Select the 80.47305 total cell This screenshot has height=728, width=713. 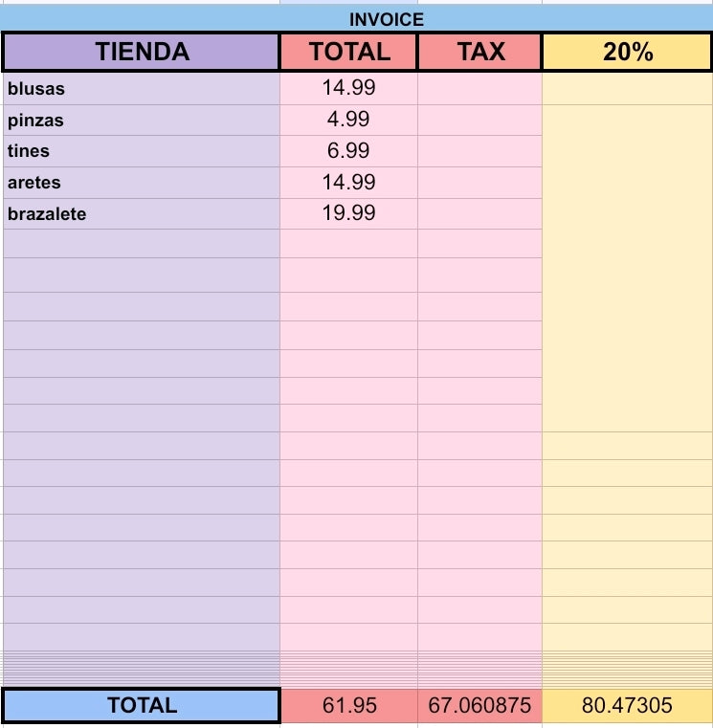point(627,706)
